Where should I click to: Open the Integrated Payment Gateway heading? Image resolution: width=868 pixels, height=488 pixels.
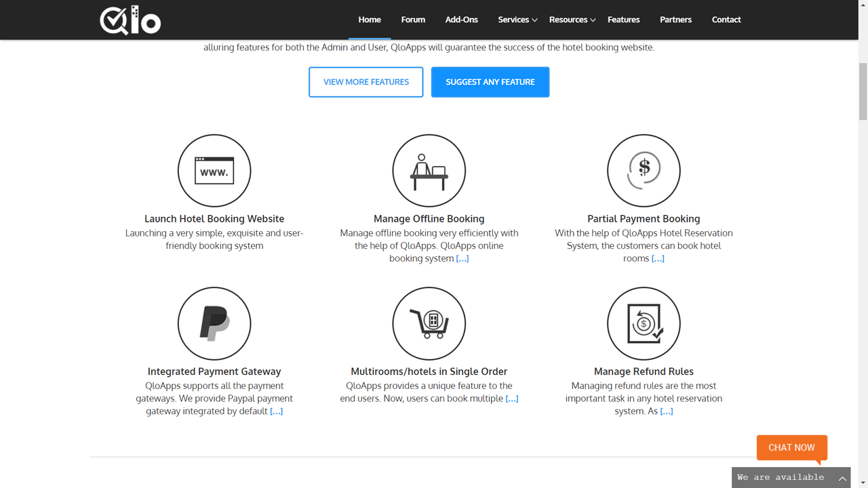[x=214, y=371]
